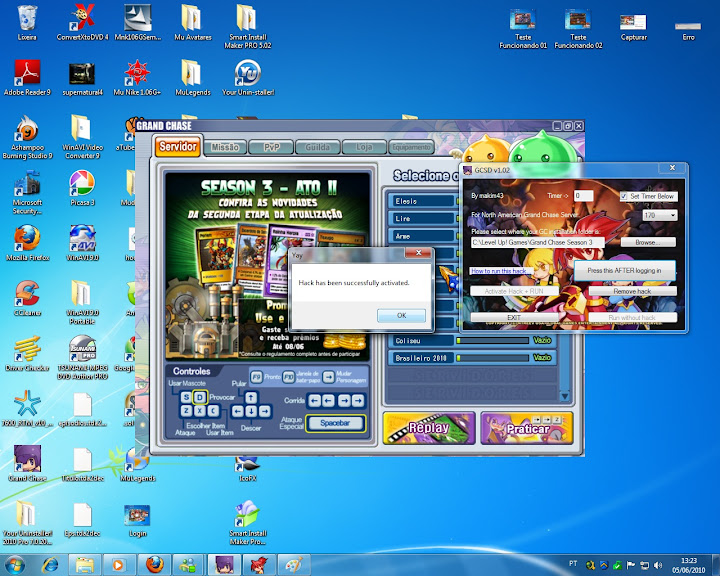Switch to the Guilda tab
The width and height of the screenshot is (720, 576).
[x=318, y=147]
